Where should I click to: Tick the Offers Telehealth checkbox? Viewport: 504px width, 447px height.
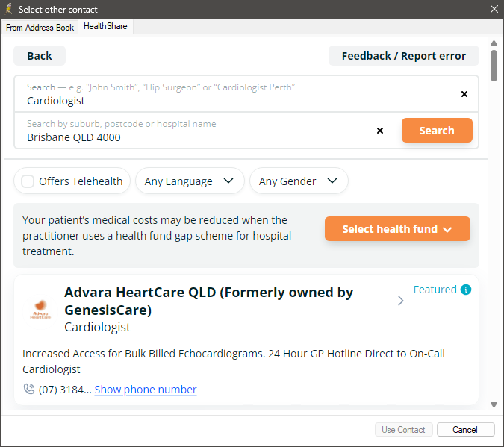(x=28, y=181)
